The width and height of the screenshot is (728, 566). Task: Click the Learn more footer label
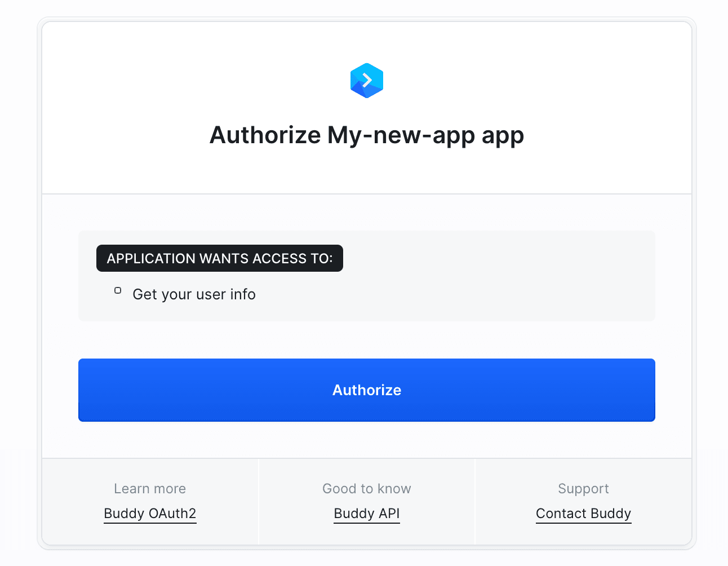pos(149,488)
